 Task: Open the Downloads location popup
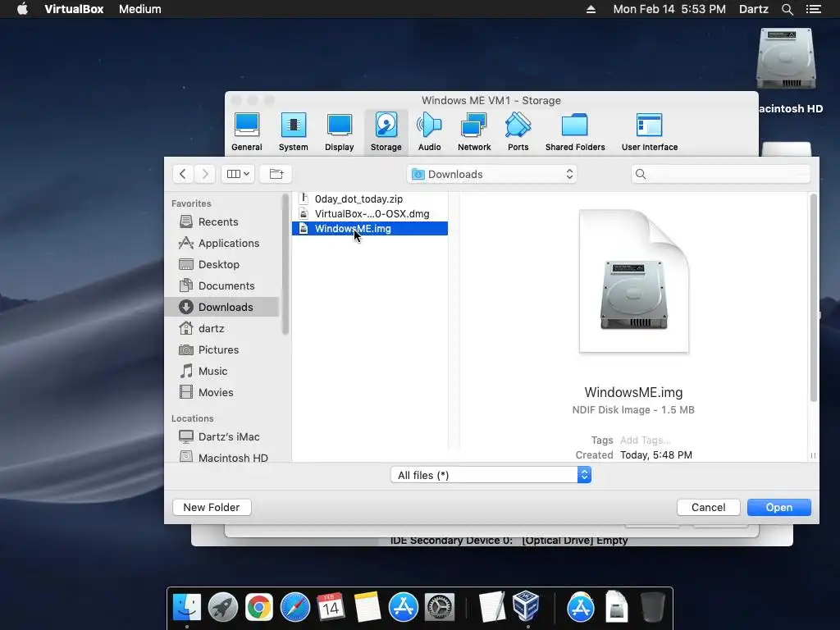click(492, 174)
